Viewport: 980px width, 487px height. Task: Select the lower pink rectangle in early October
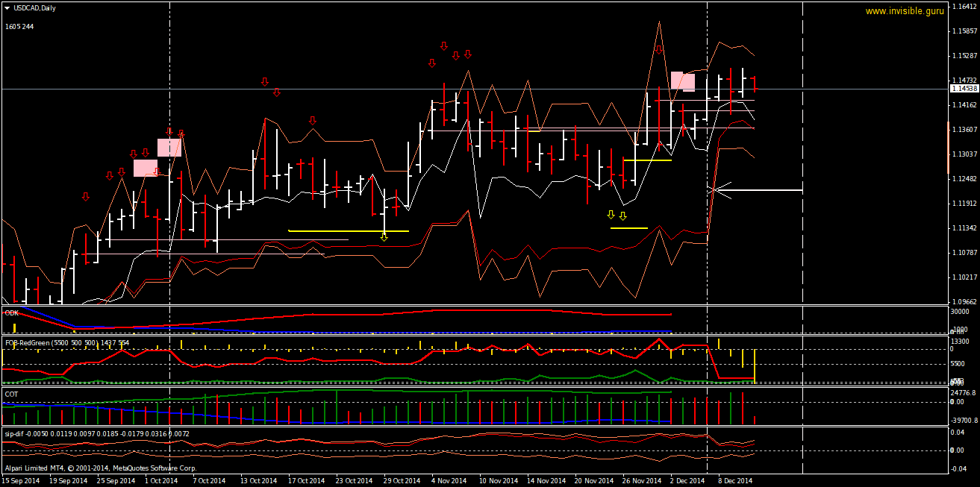[x=146, y=168]
